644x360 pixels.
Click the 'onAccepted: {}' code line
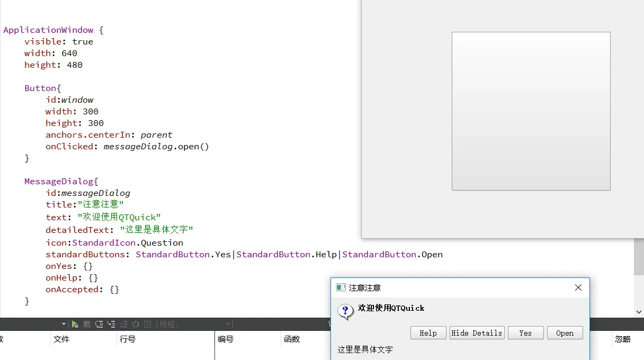83,290
